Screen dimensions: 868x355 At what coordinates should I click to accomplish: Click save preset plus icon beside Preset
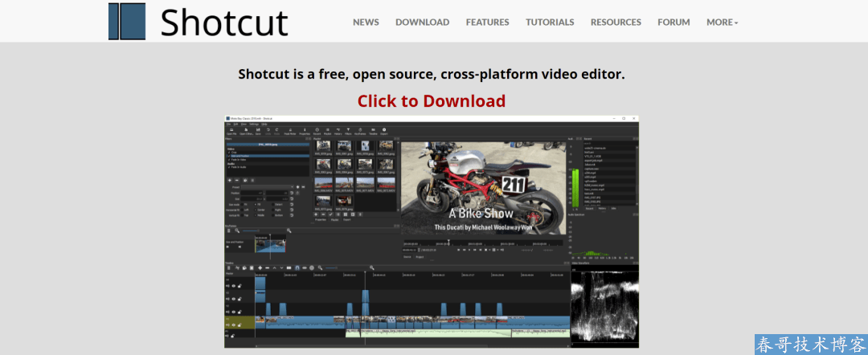pos(298,187)
